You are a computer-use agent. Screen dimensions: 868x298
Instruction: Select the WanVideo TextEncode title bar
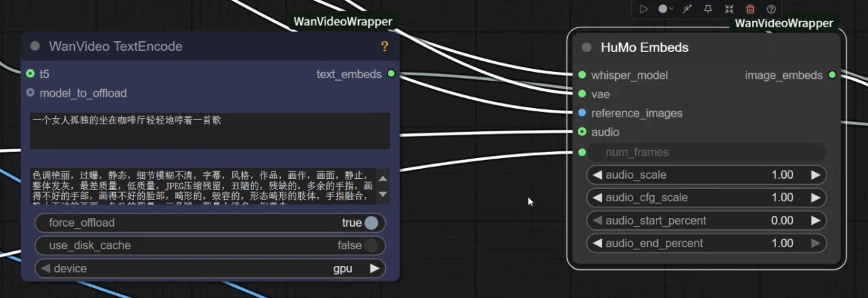tap(210, 47)
